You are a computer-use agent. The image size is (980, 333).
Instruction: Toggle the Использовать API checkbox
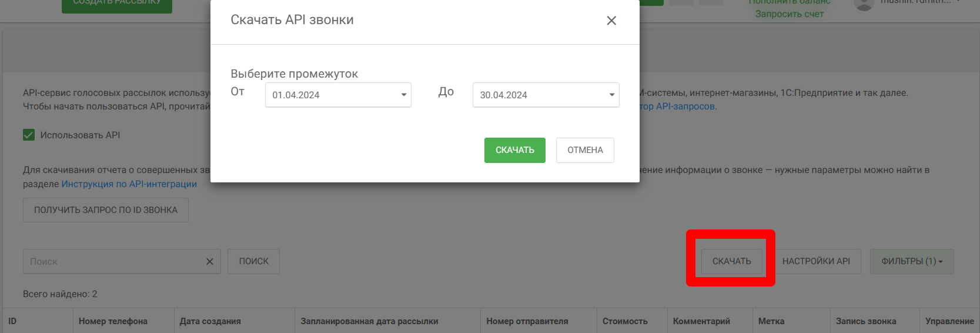(29, 135)
